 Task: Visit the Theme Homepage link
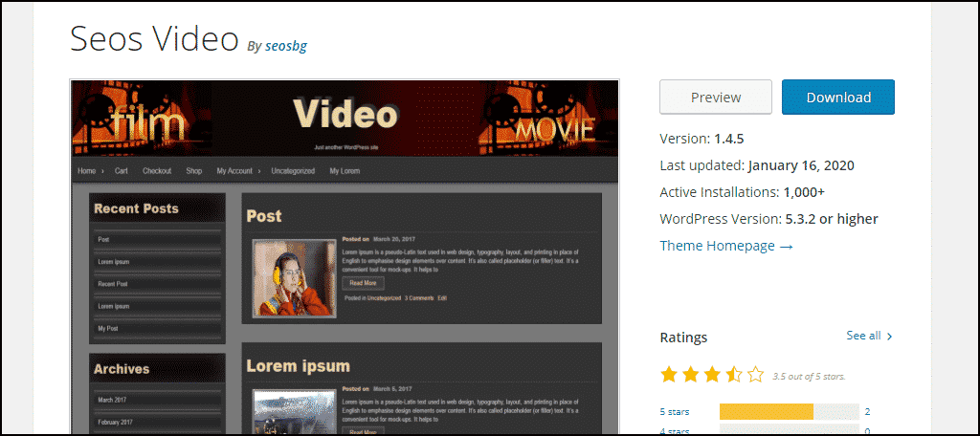pyautogui.click(x=726, y=246)
